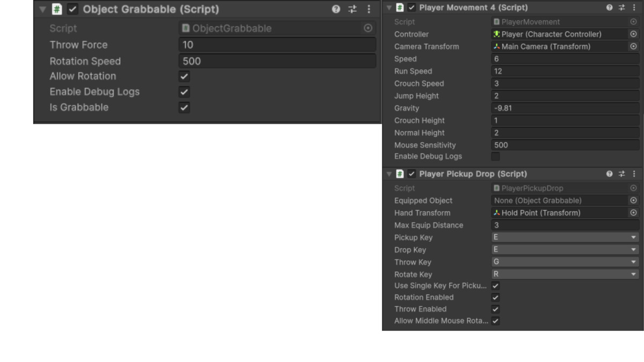Open the Throw Key dropdown set to G
The height and width of the screenshot is (362, 644).
coord(565,262)
